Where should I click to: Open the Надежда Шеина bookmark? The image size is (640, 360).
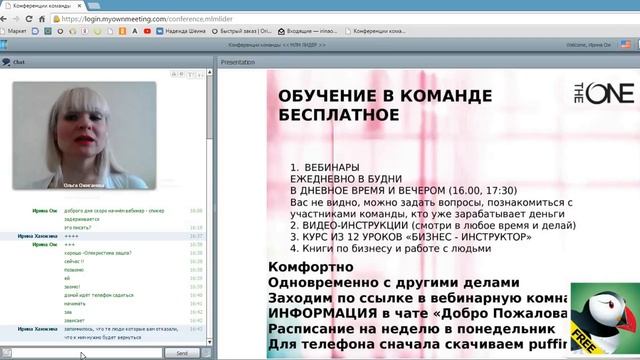click(x=181, y=31)
